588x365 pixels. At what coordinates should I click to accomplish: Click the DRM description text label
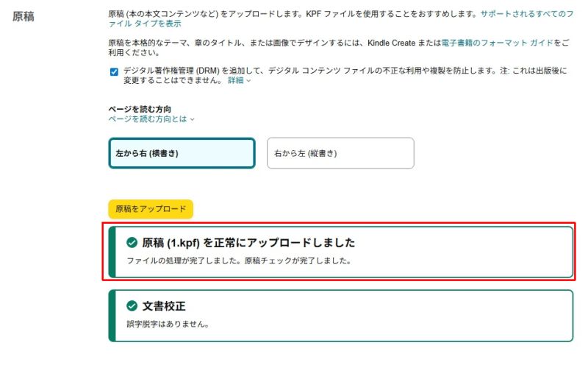[345, 76]
